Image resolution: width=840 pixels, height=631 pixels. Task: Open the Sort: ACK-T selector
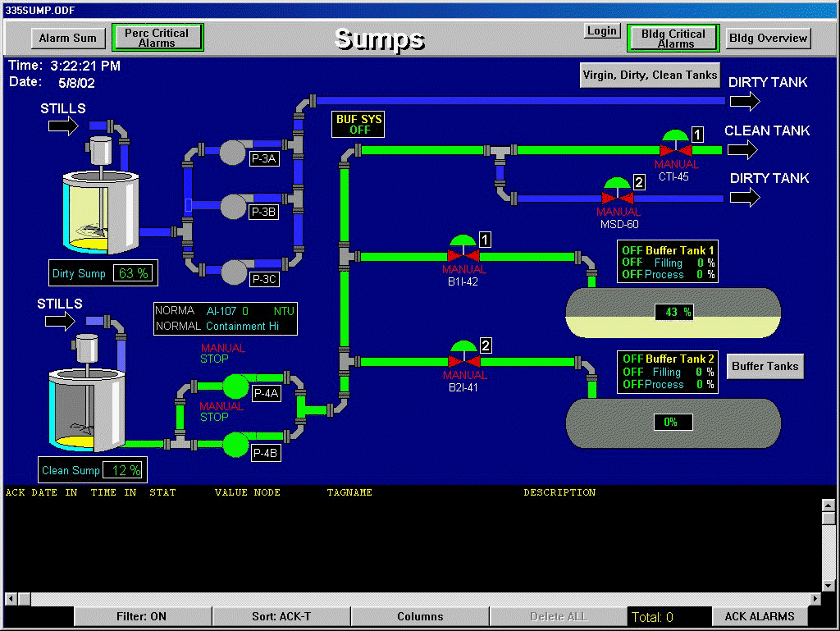[281, 616]
